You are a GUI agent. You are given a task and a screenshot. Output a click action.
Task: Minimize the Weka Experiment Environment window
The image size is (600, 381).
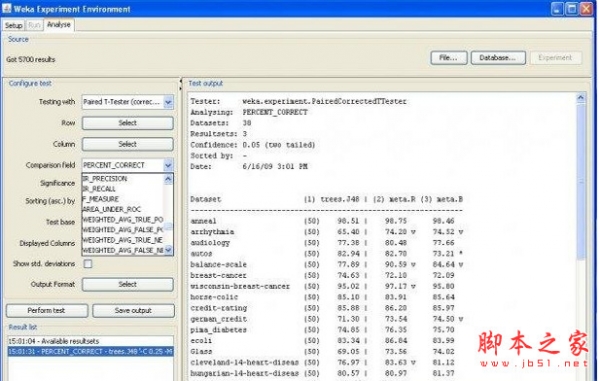(558, 9)
